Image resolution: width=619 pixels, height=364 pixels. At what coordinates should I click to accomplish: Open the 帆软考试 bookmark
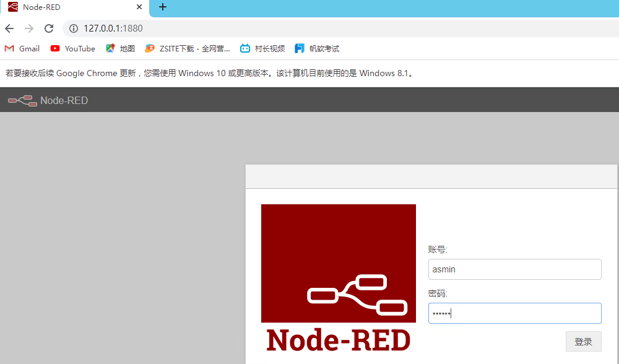(x=317, y=48)
